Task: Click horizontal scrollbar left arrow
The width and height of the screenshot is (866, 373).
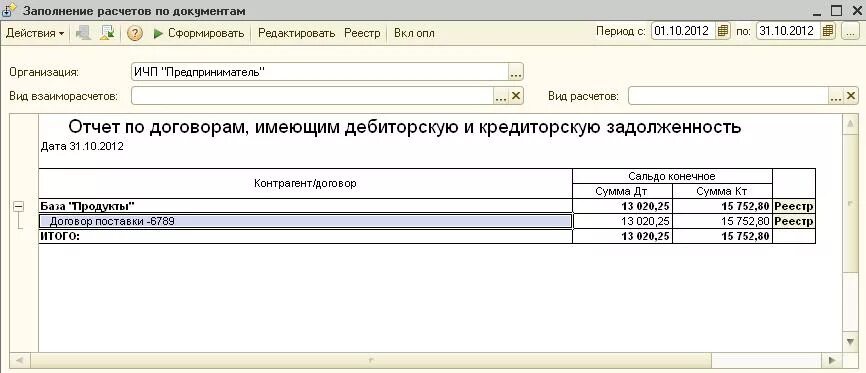Action: (19, 360)
